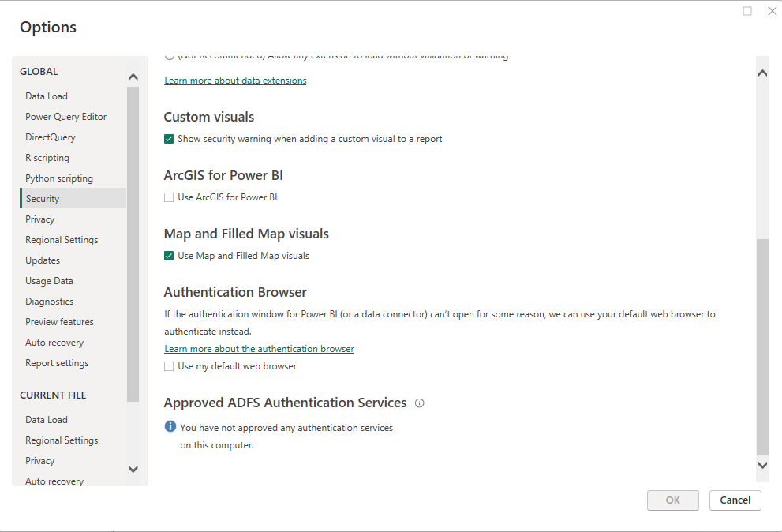
Task: Uncheck Show security warning for custom visuals
Action: pyautogui.click(x=169, y=139)
